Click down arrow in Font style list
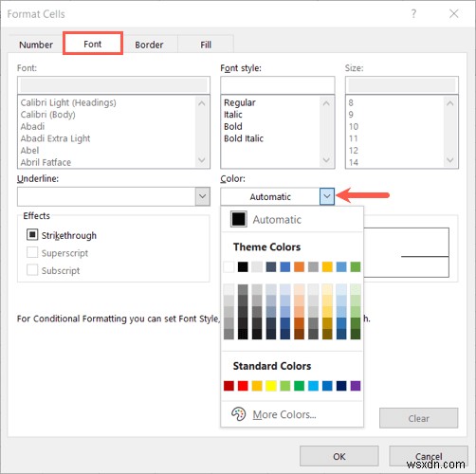The width and height of the screenshot is (476, 474). click(x=326, y=160)
